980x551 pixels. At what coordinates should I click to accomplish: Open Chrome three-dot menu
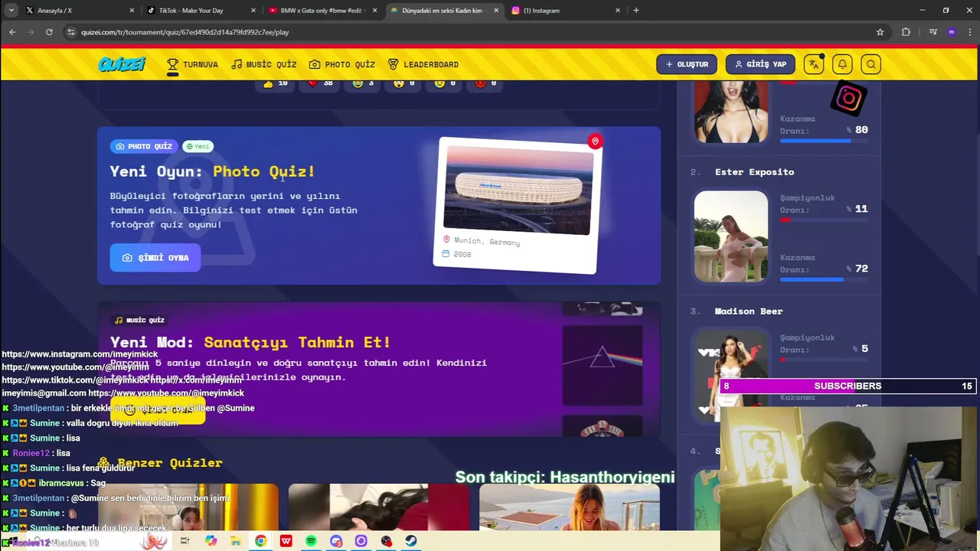point(969,32)
